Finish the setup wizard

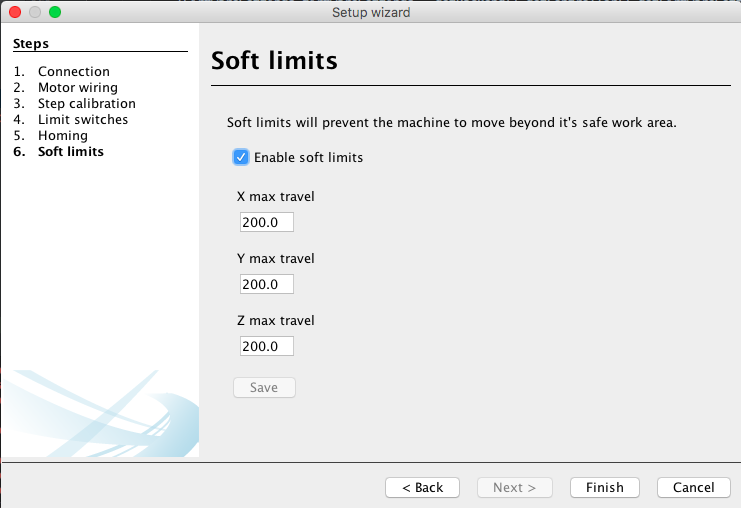click(605, 487)
